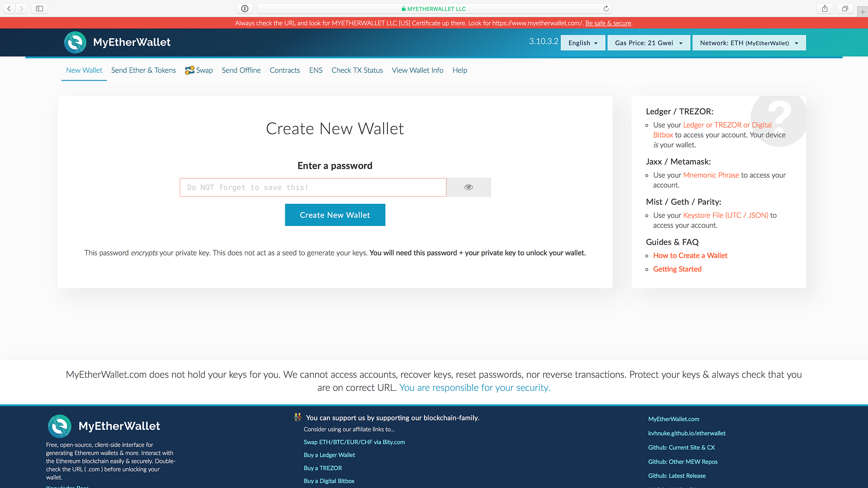Click the version number 3.10.3.2
The width and height of the screenshot is (868, 488).
pos(543,42)
